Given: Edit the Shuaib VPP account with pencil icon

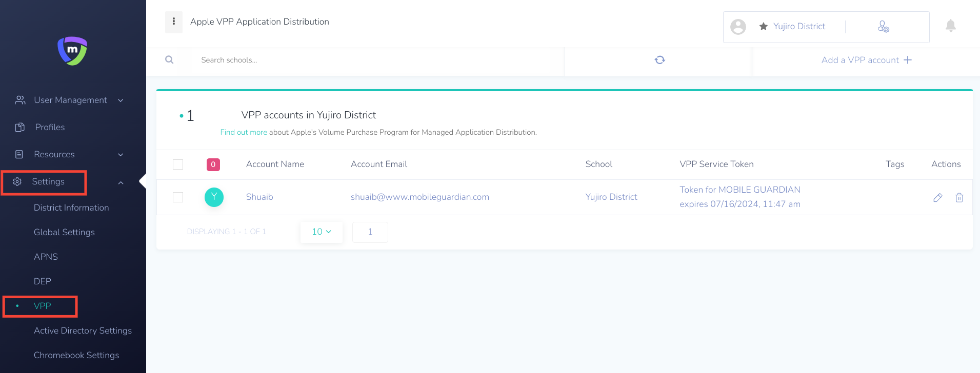Looking at the screenshot, I should point(938,197).
